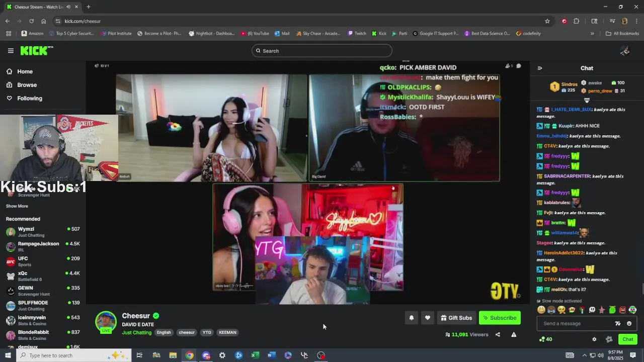
Task: Open Excel from the taskbar
Action: click(x=255, y=355)
